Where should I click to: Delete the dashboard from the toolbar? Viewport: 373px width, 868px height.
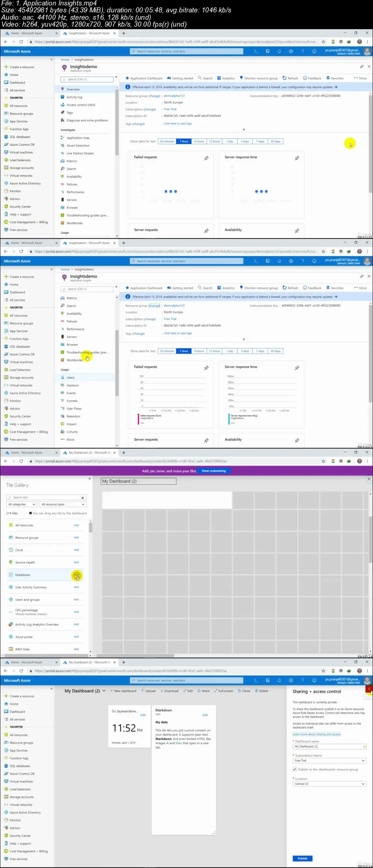262,691
